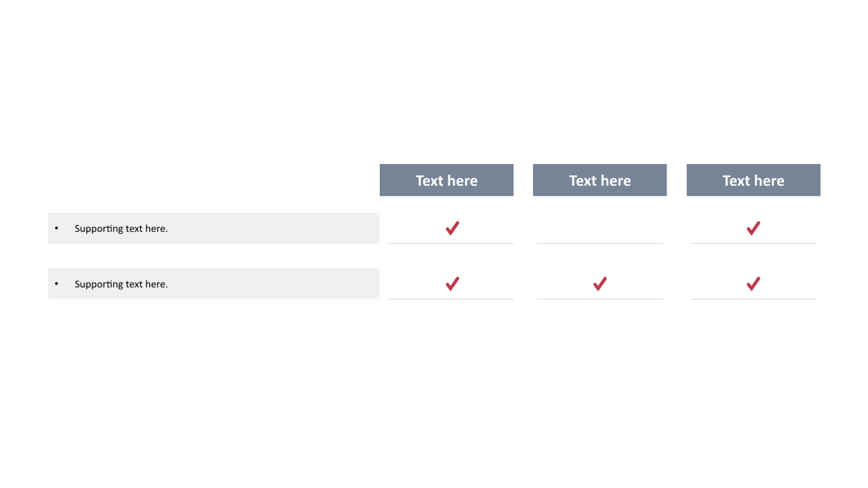868x488 pixels.
Task: Select the rightmost "Text here" header box
Action: click(x=753, y=180)
